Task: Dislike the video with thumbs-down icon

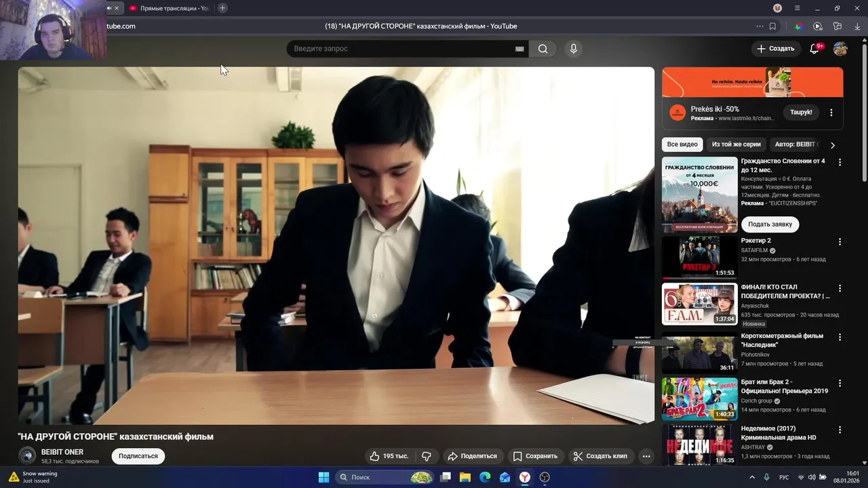Action: (x=427, y=456)
